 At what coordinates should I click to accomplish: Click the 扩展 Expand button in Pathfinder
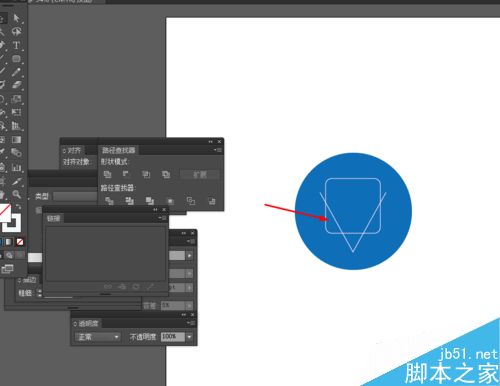[x=200, y=174]
